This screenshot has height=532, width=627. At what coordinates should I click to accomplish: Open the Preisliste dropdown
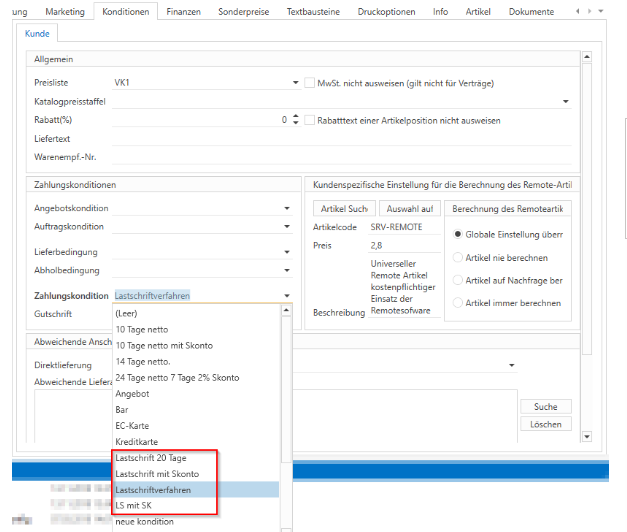coord(295,83)
